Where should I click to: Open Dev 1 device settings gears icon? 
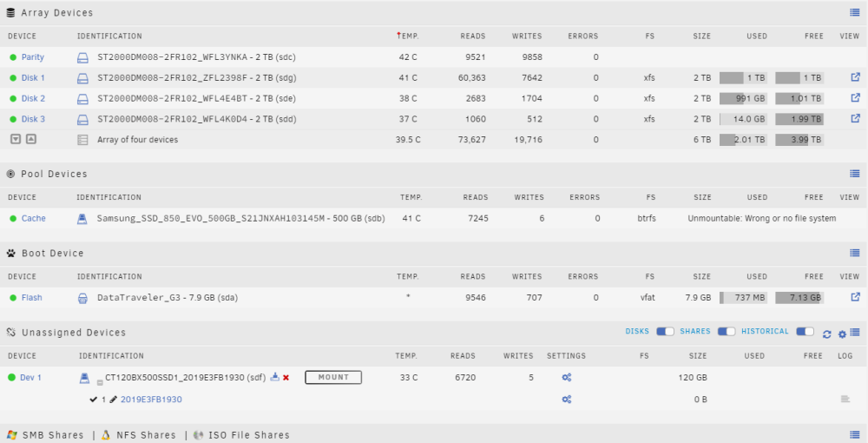click(x=566, y=378)
